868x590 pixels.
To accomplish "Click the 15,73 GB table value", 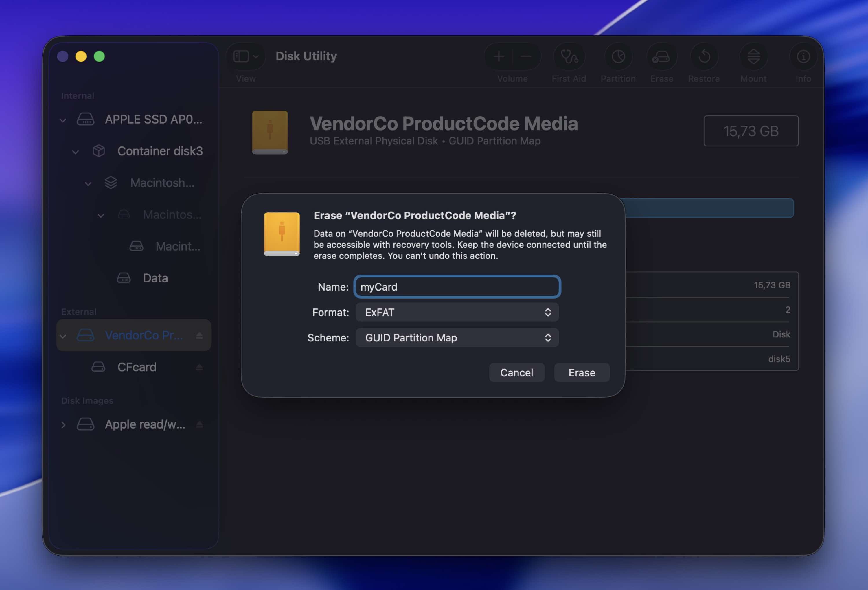I will pos(772,285).
